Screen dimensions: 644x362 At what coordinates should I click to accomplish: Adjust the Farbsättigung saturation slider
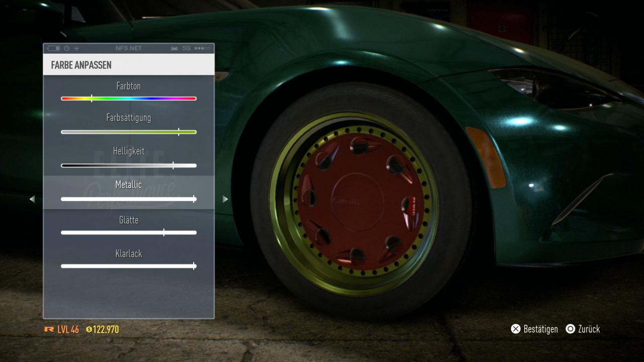(x=129, y=132)
